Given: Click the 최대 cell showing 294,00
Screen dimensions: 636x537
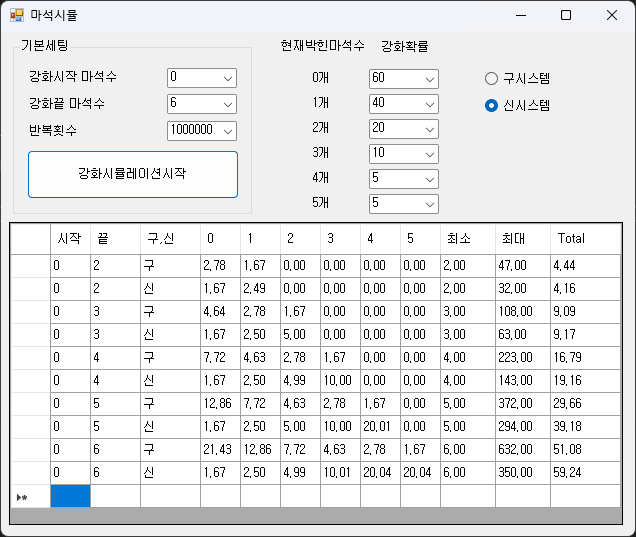Looking at the screenshot, I should (523, 427).
